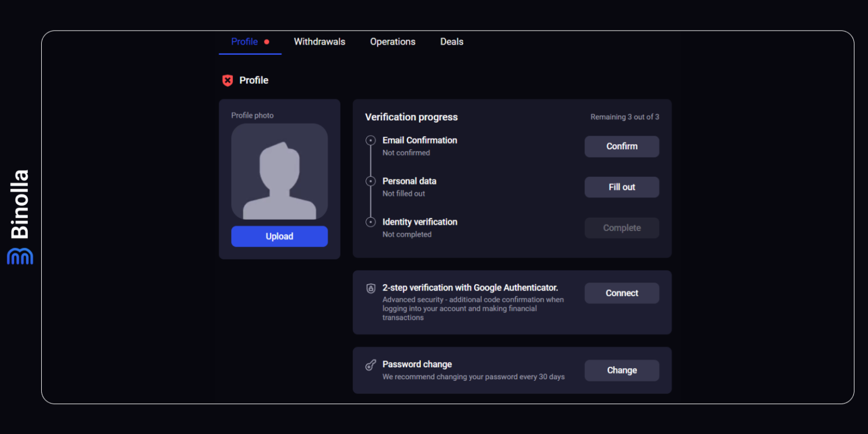
Task: Click the profile photo placeholder avatar
Action: click(279, 171)
